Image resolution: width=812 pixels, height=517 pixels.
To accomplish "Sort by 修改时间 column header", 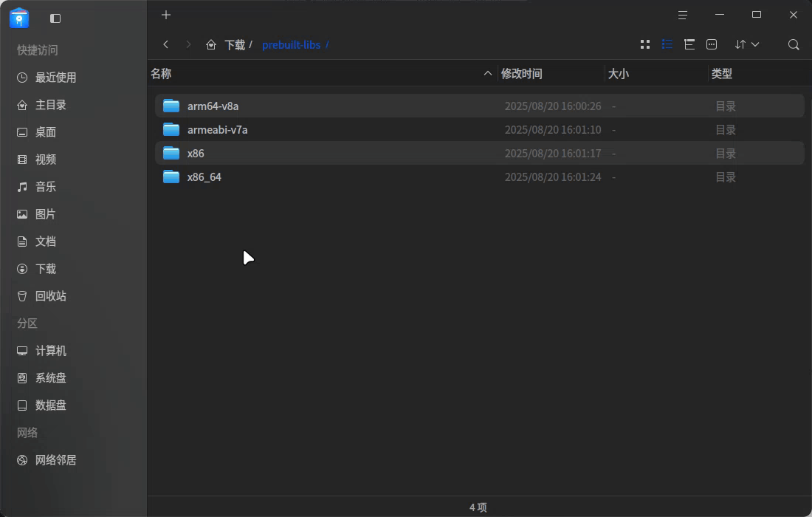I will (521, 74).
